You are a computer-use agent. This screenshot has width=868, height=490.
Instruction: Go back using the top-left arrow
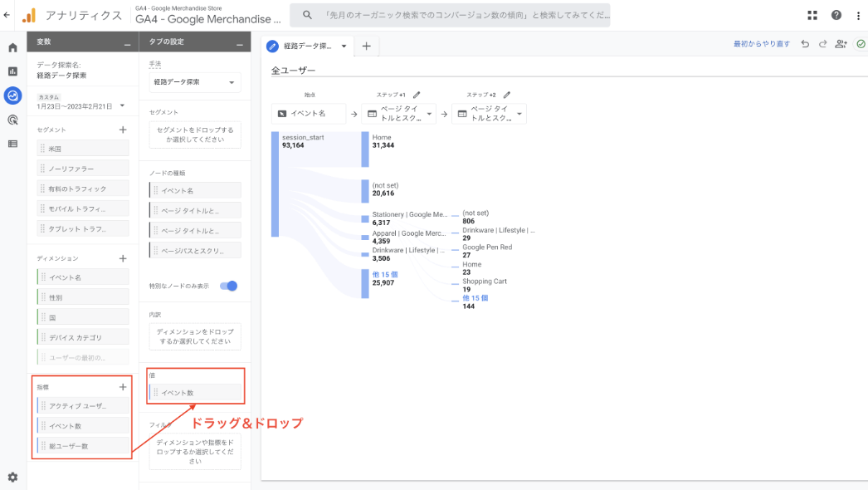[x=7, y=16]
